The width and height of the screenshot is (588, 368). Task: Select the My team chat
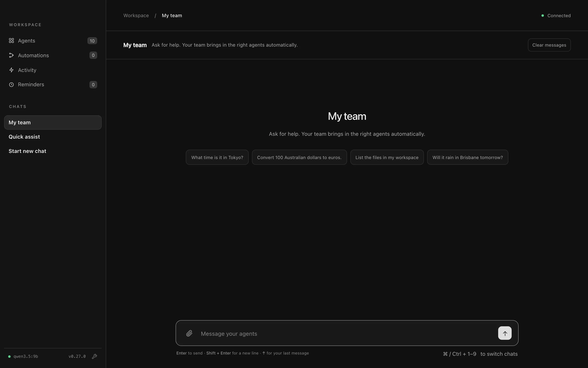point(53,122)
